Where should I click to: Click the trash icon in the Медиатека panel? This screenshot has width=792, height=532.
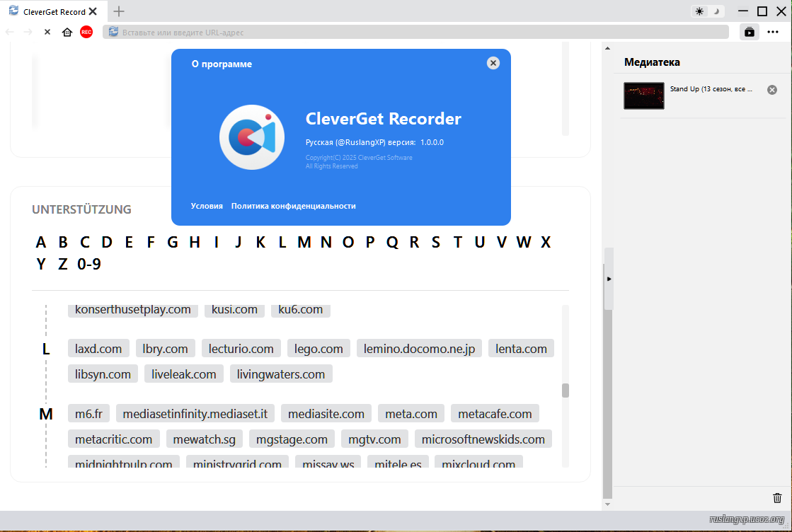pos(777,498)
